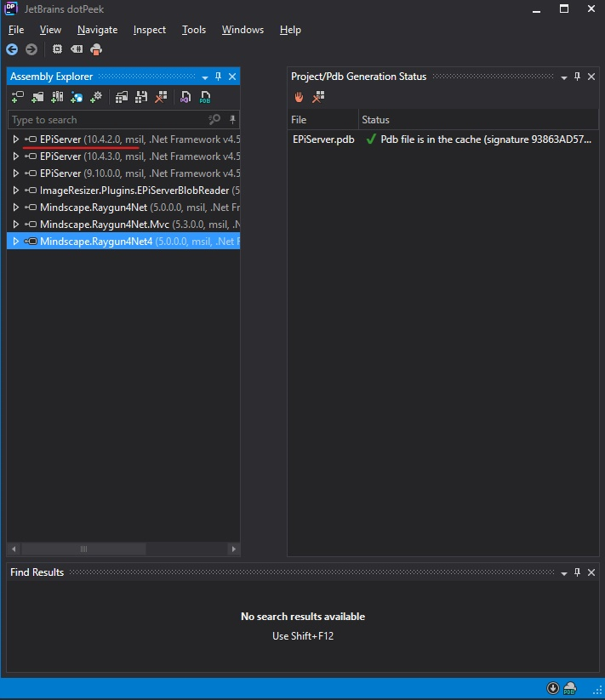Click the Navigate Back arrow
The width and height of the screenshot is (605, 700).
tap(12, 49)
